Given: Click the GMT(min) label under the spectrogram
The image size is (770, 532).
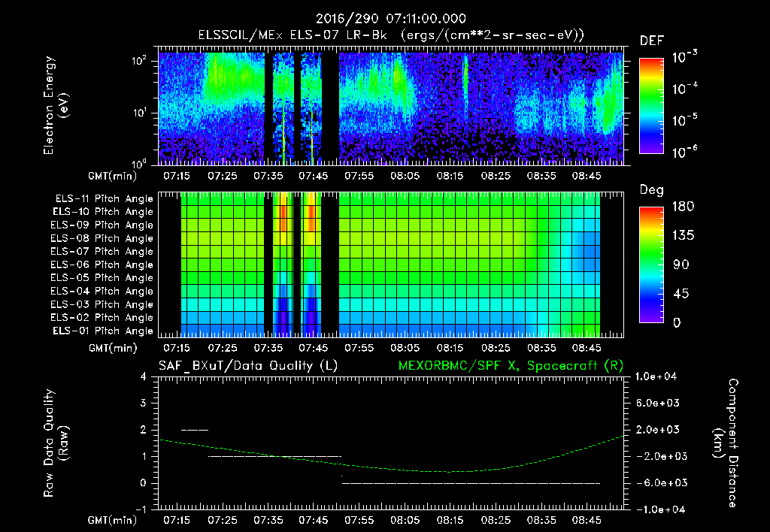Looking at the screenshot, I should (113, 176).
